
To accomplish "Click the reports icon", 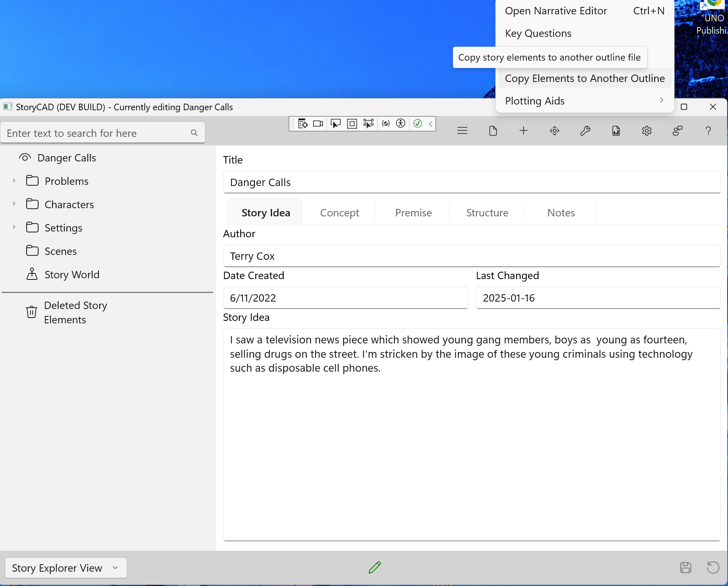I will [x=616, y=130].
